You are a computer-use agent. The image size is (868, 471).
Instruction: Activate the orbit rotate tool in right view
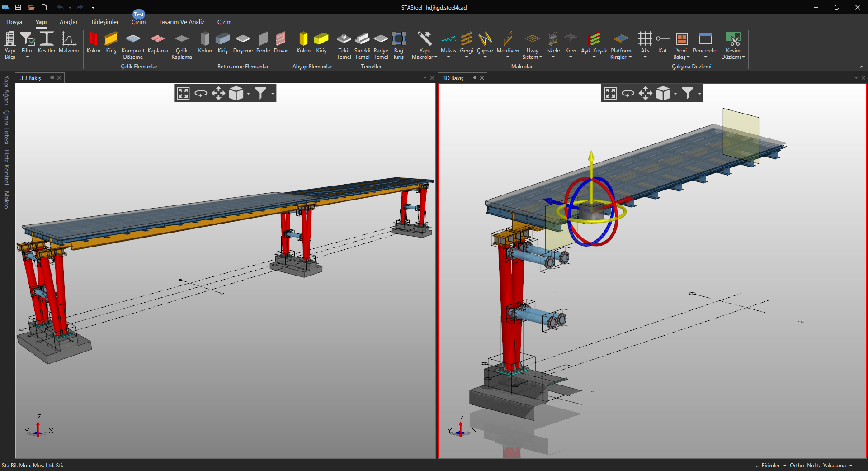coord(628,93)
